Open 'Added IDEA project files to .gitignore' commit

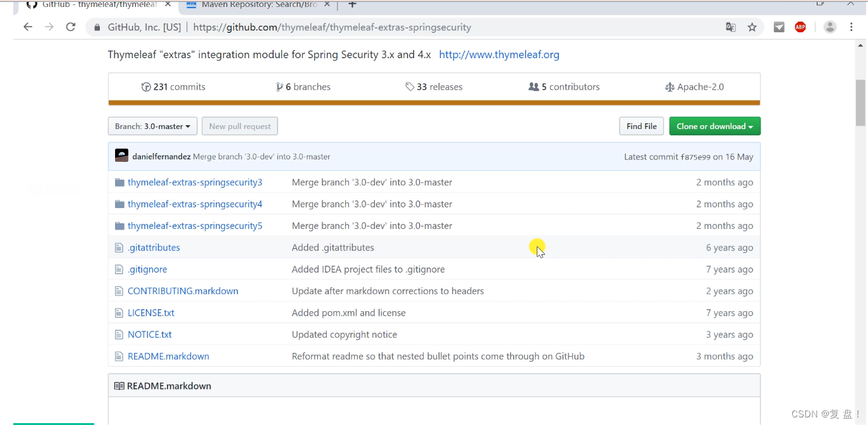click(369, 269)
